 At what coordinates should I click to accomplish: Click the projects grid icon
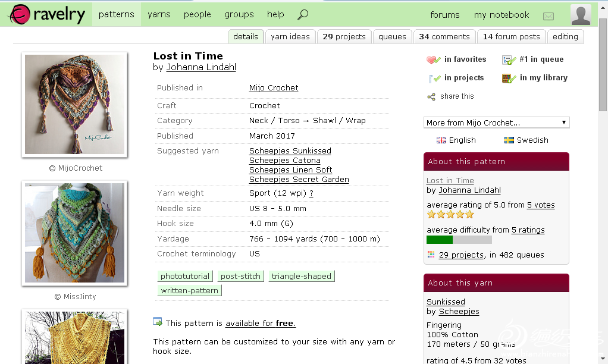coord(431,255)
